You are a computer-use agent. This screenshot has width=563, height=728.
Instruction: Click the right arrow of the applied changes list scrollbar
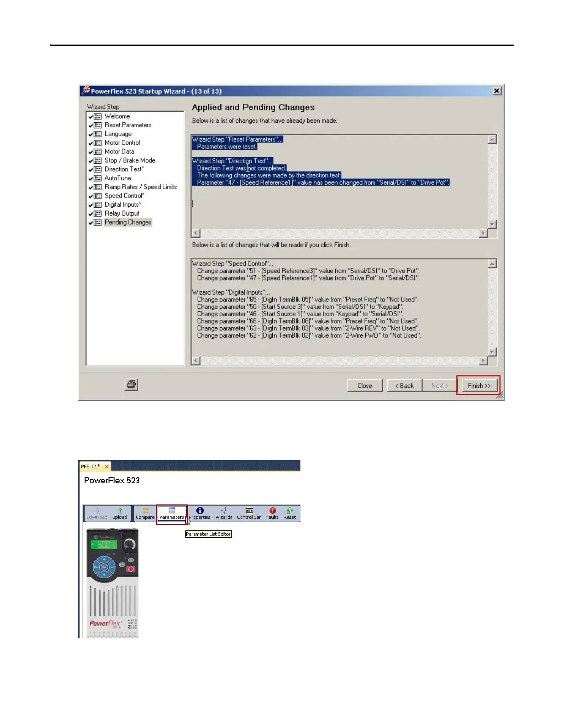pyautogui.click(x=483, y=233)
